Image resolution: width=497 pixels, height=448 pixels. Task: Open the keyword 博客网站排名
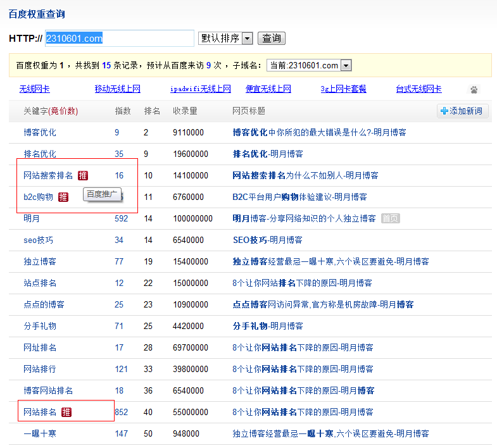(x=48, y=390)
